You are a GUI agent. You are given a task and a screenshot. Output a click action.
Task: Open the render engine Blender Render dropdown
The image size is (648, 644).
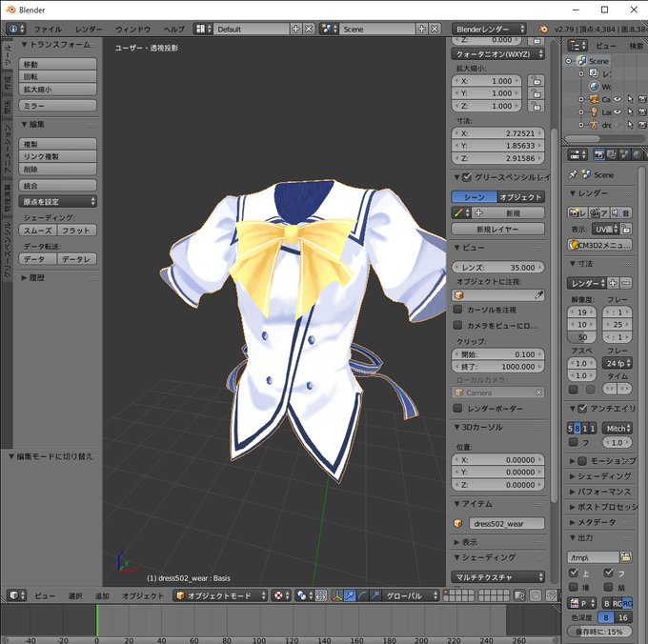click(489, 29)
